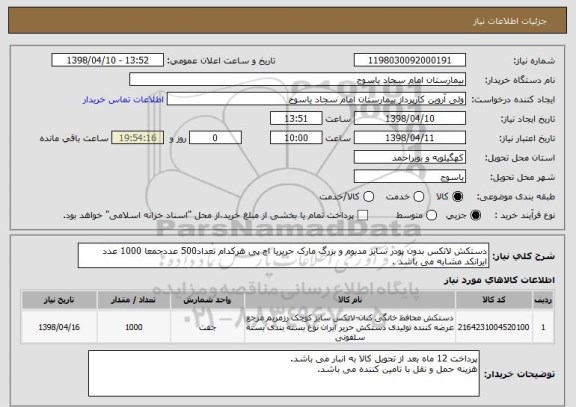The width and height of the screenshot is (576, 407).
Task: Click the اطلاعات کالاهای مورد نیاز heading
Action: [500, 280]
